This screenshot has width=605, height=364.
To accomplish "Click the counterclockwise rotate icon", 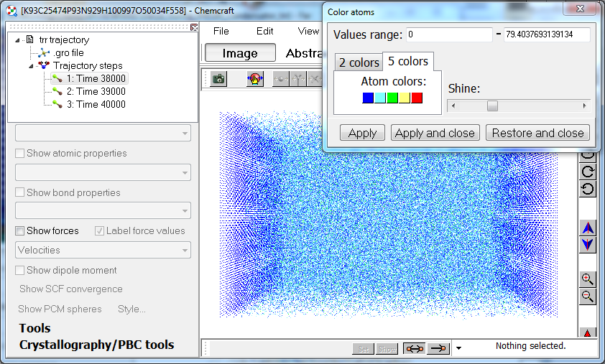I will (588, 189).
